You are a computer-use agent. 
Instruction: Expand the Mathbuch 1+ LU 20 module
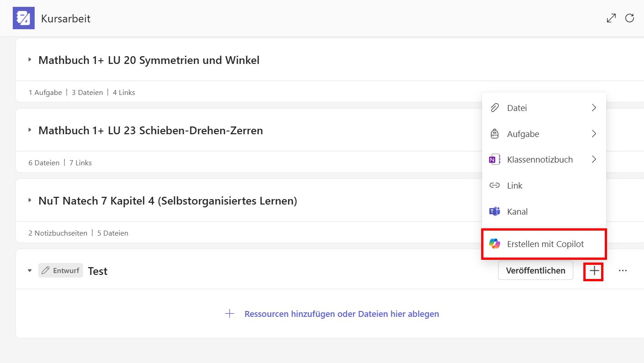click(x=30, y=60)
